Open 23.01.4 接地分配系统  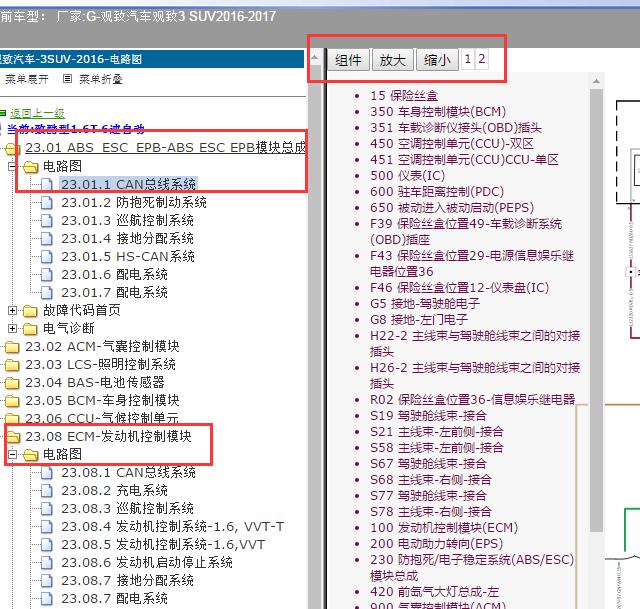tap(127, 238)
